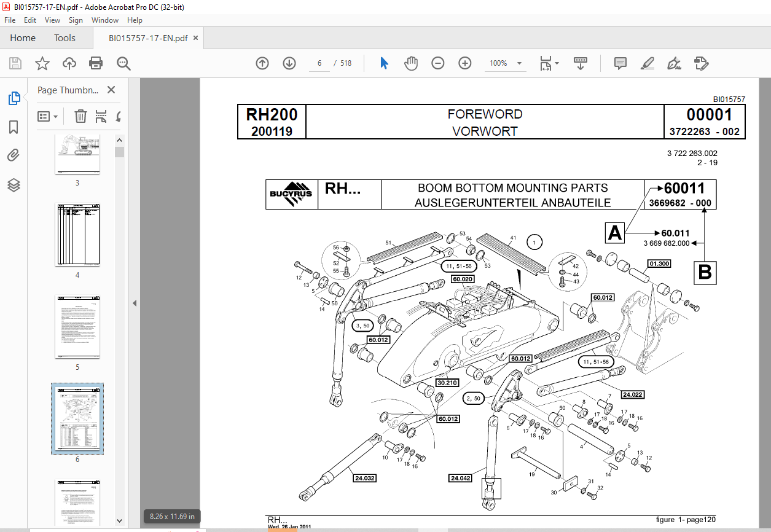
Task: Click the RH200 model text in header
Action: click(272, 115)
